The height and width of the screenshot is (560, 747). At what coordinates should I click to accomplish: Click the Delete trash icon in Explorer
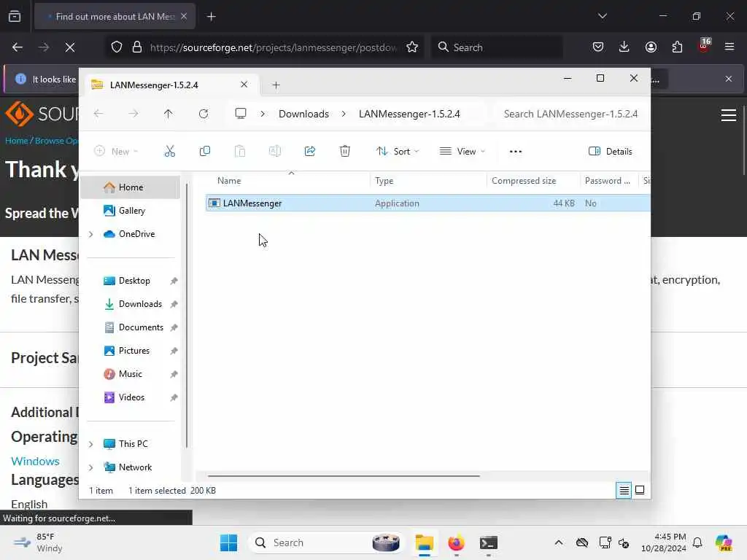345,152
